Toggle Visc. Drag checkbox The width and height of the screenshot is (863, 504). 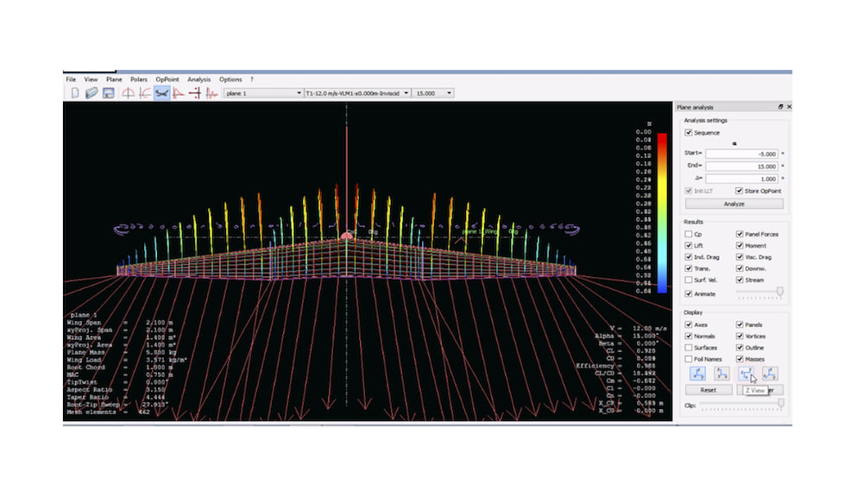pos(740,257)
